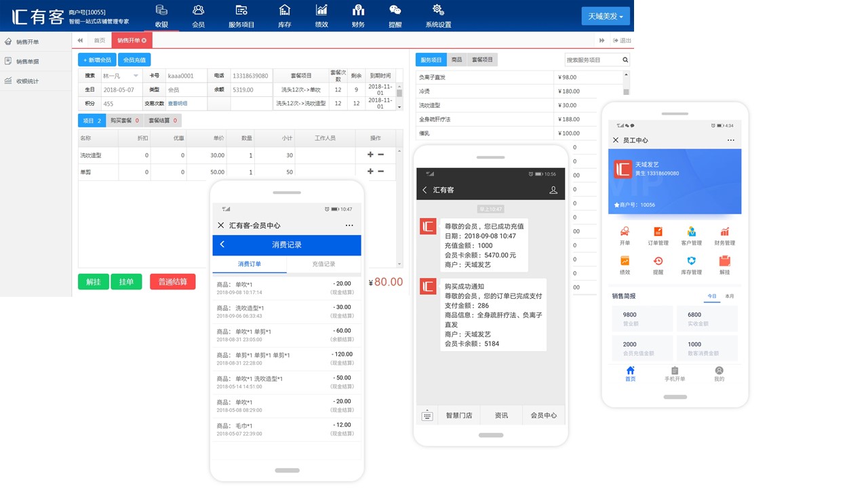Tap the 绩效 icon in 员工中心 phone
868x488 pixels.
coord(625,261)
